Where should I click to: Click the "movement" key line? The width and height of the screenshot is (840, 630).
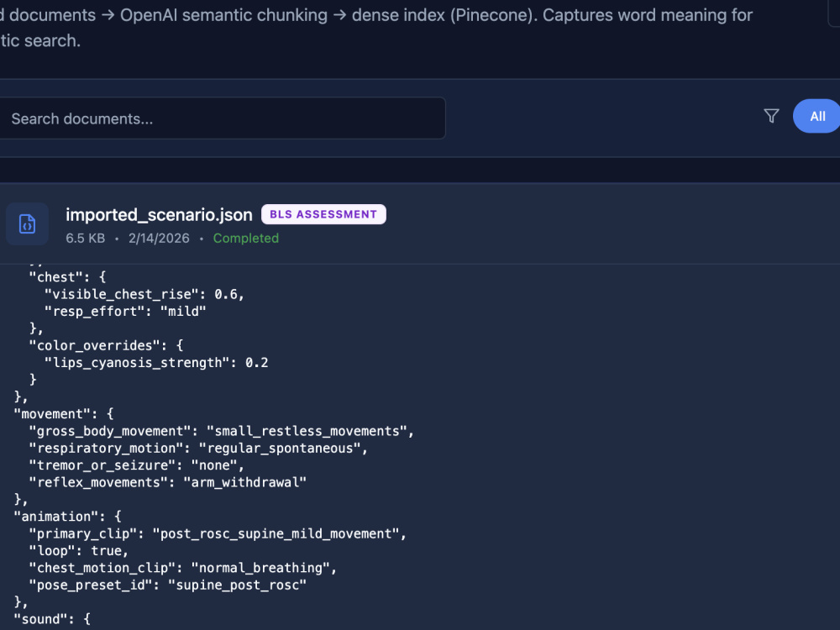(x=64, y=414)
